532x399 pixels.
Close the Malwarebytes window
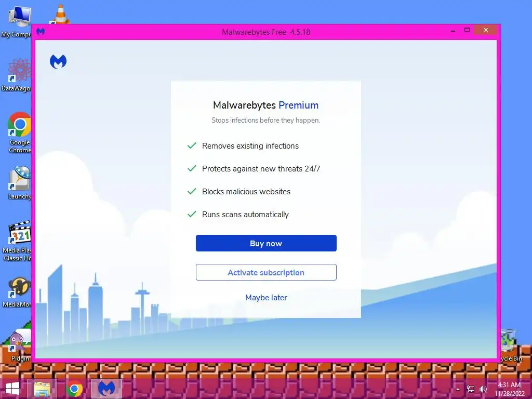click(486, 30)
